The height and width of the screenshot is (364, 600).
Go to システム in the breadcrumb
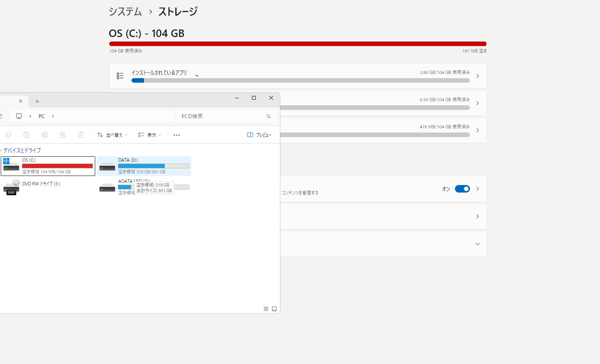tap(125, 12)
